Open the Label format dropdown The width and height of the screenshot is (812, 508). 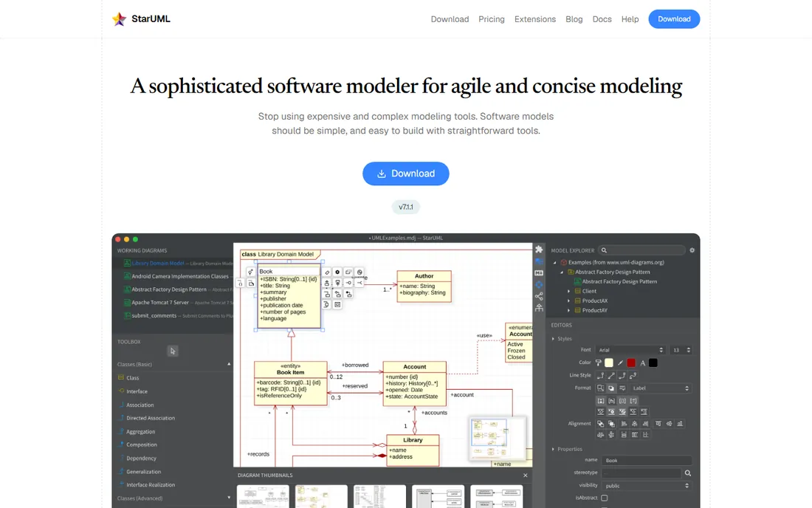coord(661,388)
